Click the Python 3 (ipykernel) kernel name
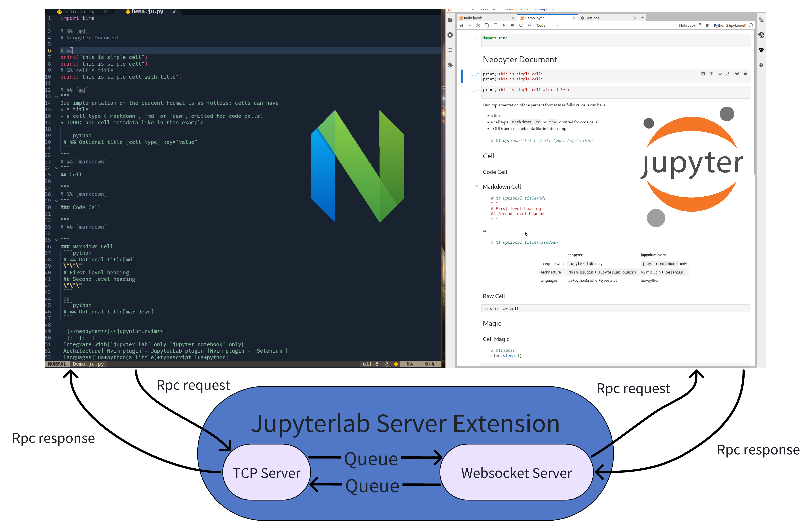The image size is (812, 530). (x=730, y=25)
